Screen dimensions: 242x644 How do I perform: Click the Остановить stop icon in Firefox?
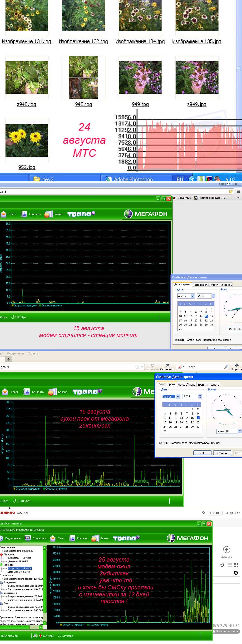(x=168, y=365)
